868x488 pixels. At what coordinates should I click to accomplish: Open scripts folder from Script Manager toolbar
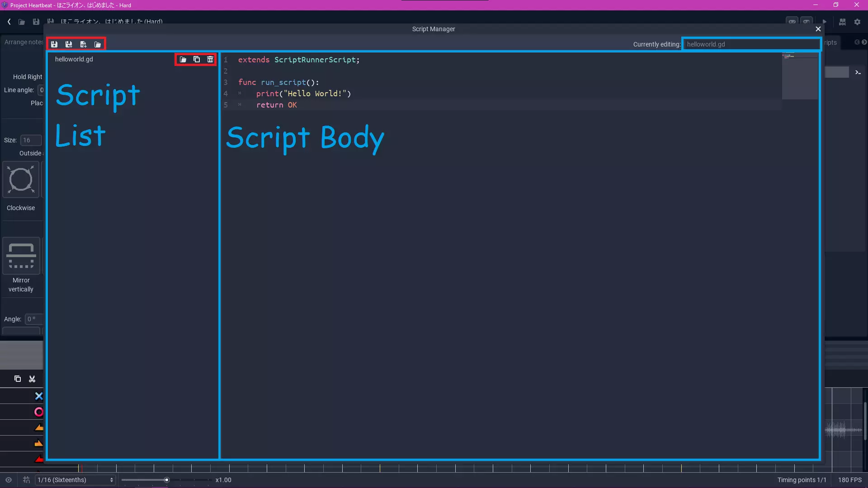[98, 44]
